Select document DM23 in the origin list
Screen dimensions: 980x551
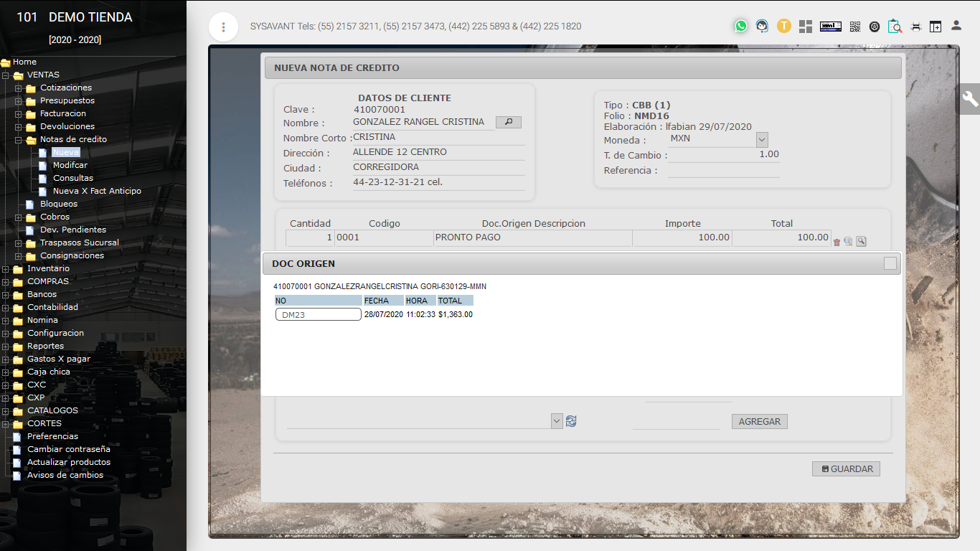318,314
